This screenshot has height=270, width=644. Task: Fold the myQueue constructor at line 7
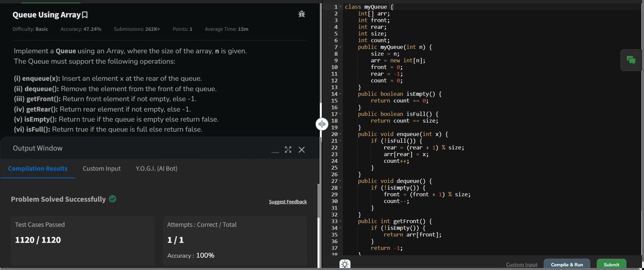tap(340, 47)
